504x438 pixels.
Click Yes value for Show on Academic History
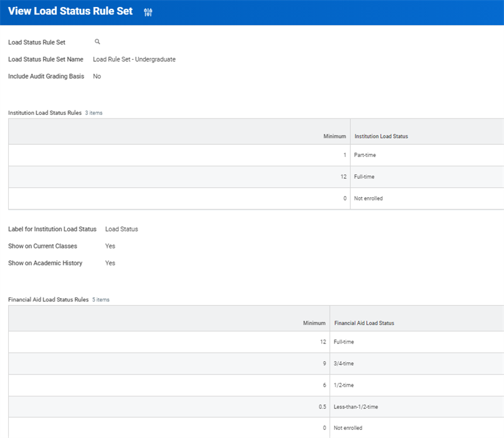[110, 263]
